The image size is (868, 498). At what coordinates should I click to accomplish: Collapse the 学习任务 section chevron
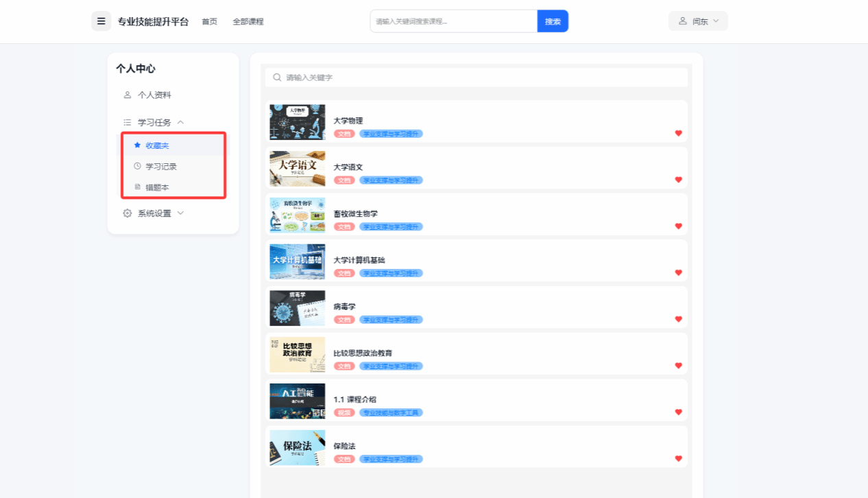[180, 122]
